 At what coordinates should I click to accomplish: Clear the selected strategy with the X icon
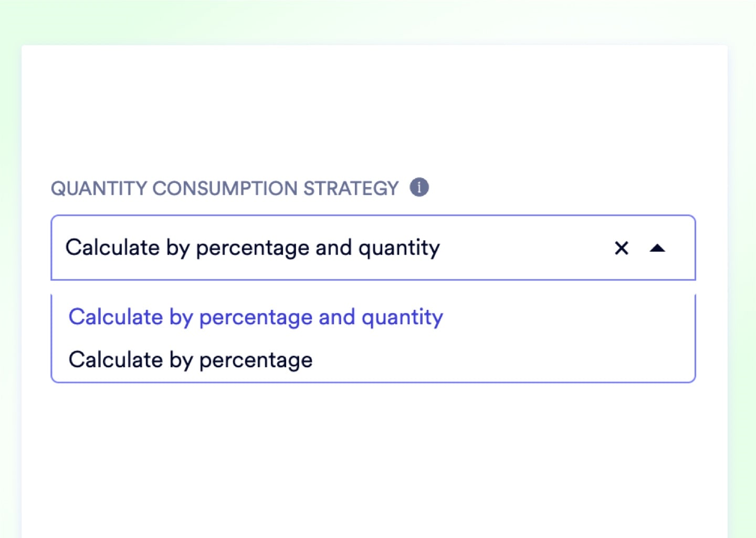pos(621,248)
